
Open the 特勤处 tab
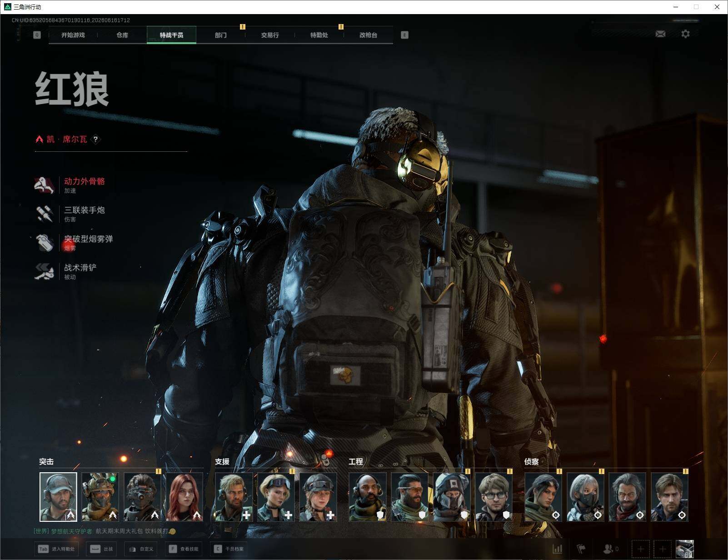319,35
